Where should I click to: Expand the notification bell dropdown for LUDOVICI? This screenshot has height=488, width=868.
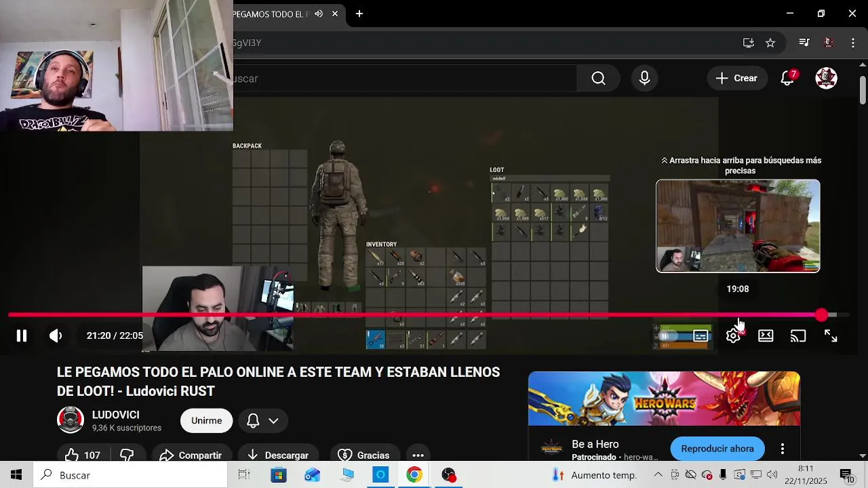coord(262,421)
